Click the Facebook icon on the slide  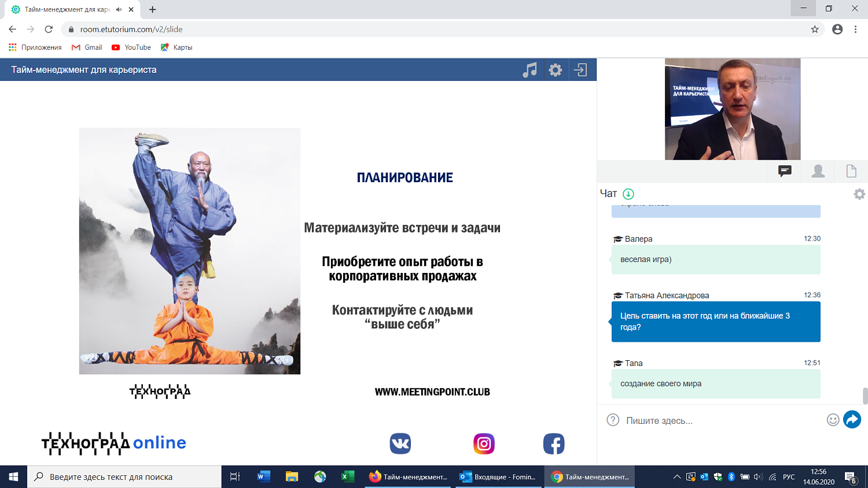click(x=554, y=443)
